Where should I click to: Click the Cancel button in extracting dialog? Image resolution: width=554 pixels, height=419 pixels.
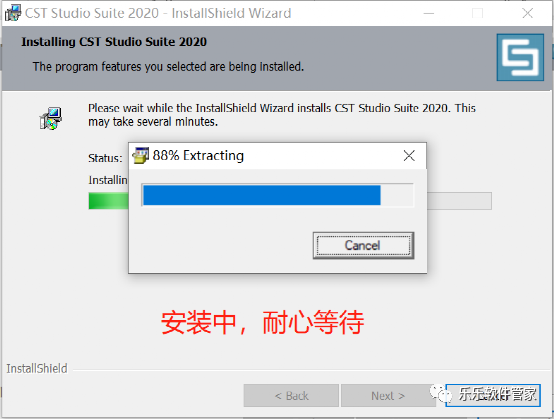click(363, 246)
